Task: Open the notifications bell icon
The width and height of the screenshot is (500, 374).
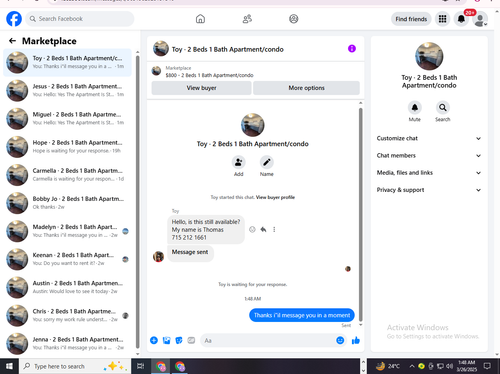Action: pos(461,19)
